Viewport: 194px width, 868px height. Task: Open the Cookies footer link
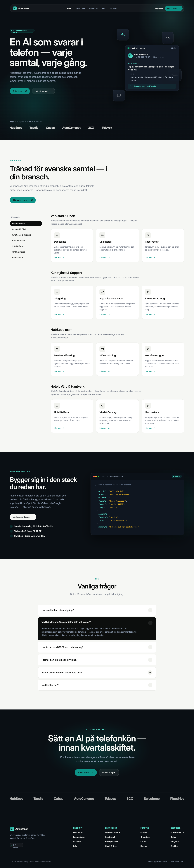click(174, 846)
